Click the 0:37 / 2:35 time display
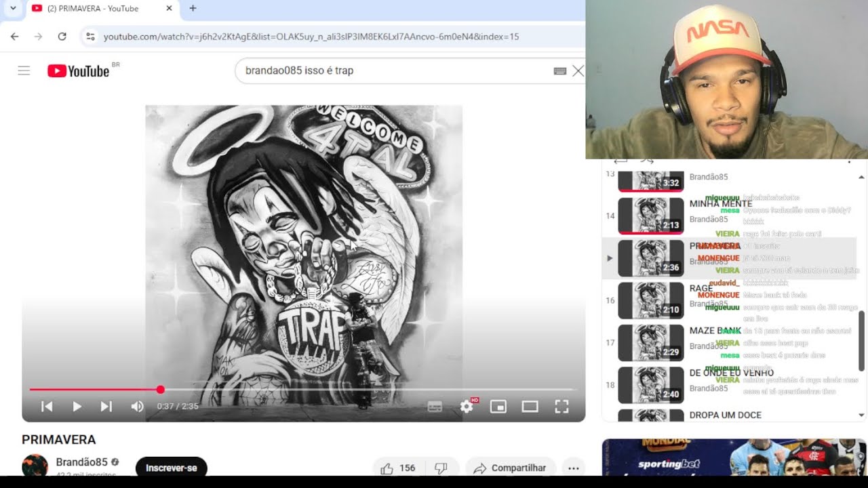868x488 pixels. tap(178, 406)
